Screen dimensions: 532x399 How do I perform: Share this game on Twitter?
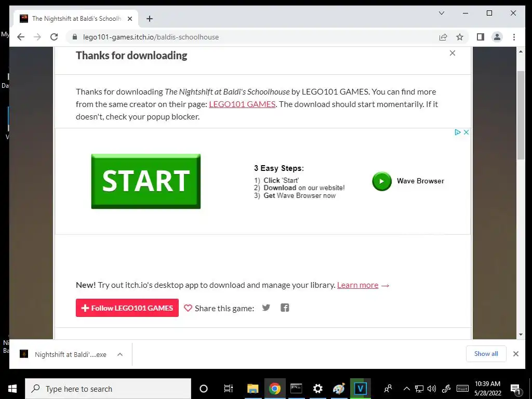click(266, 308)
